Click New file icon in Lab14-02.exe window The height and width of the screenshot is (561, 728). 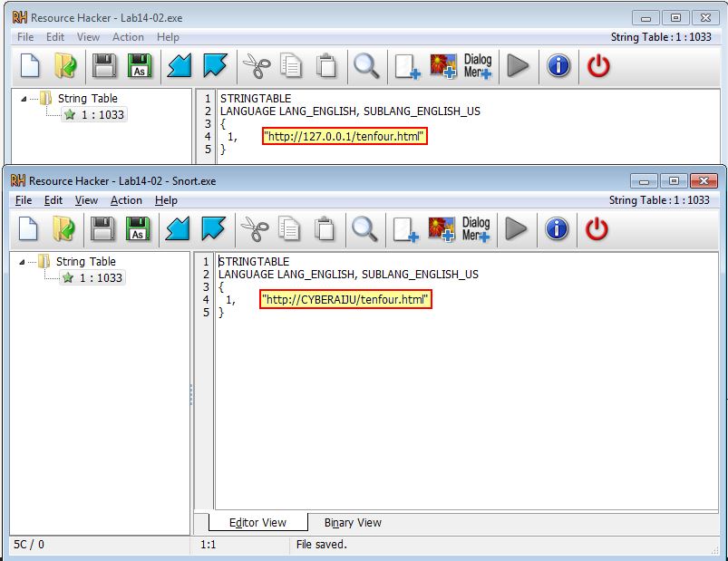coord(30,66)
